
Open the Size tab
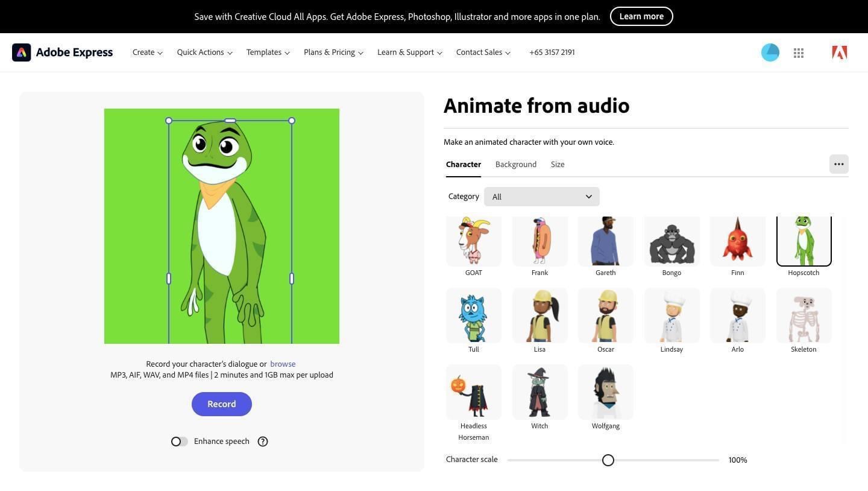pos(558,165)
